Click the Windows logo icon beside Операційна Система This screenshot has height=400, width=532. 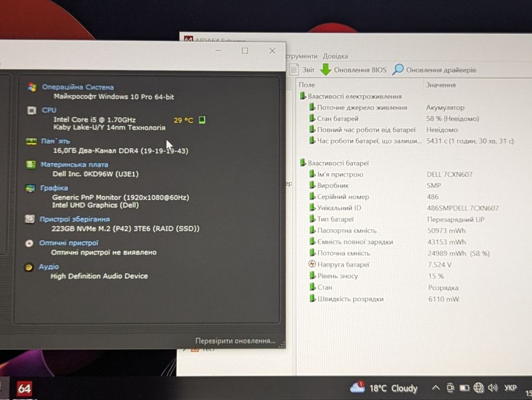pyautogui.click(x=33, y=87)
